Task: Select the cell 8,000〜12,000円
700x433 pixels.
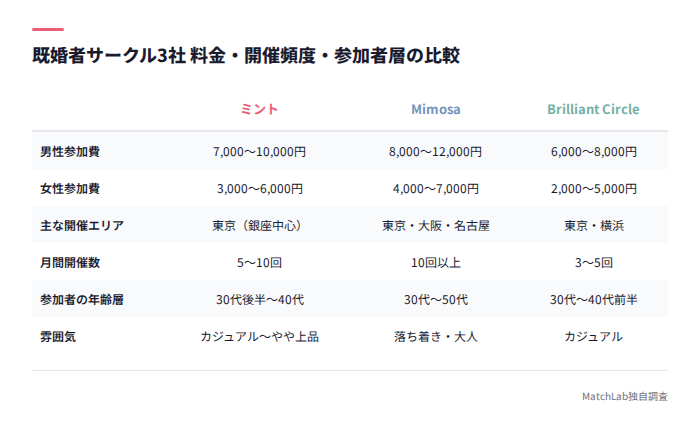Action: point(436,151)
